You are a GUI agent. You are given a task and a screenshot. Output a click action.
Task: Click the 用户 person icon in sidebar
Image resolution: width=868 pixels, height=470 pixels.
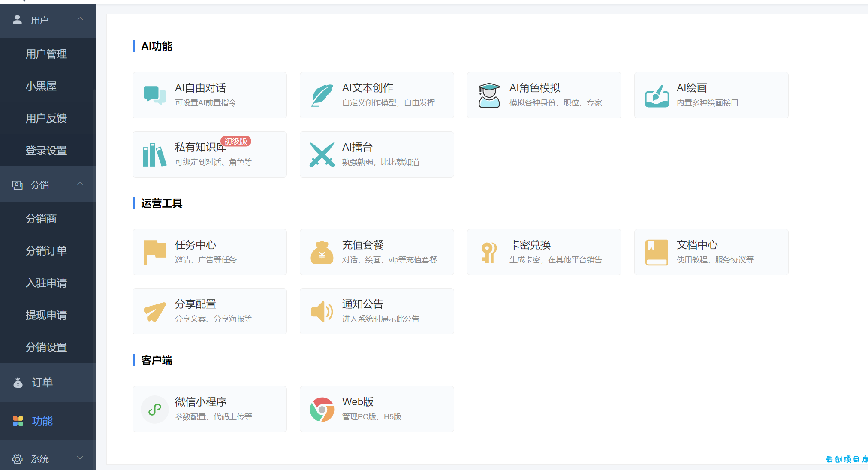[17, 20]
